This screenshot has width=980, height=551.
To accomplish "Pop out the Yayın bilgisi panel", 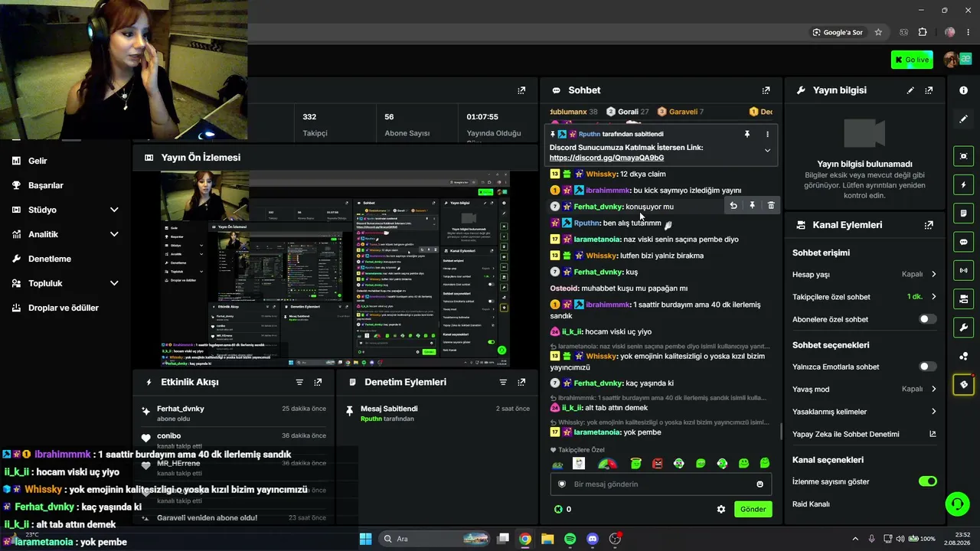I will [929, 90].
